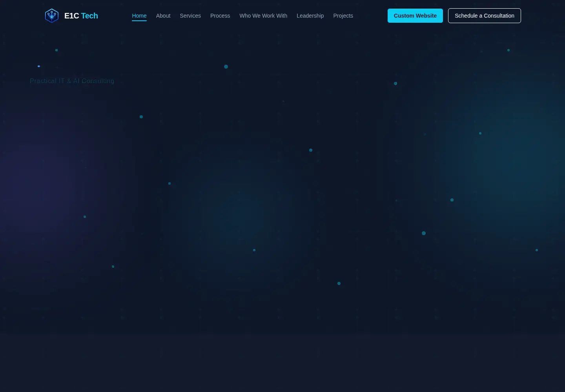Select Process in the navigation bar

(x=220, y=16)
